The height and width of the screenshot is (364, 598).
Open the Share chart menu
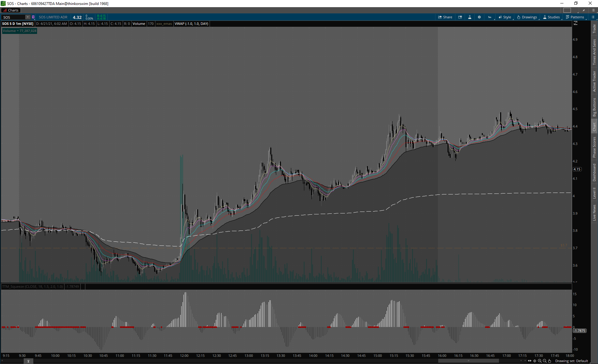click(445, 17)
